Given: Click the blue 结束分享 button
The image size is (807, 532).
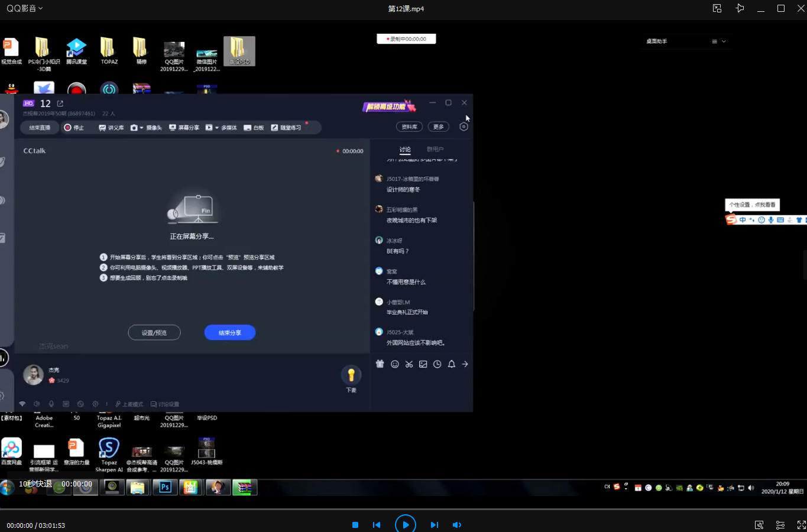Looking at the screenshot, I should [230, 333].
